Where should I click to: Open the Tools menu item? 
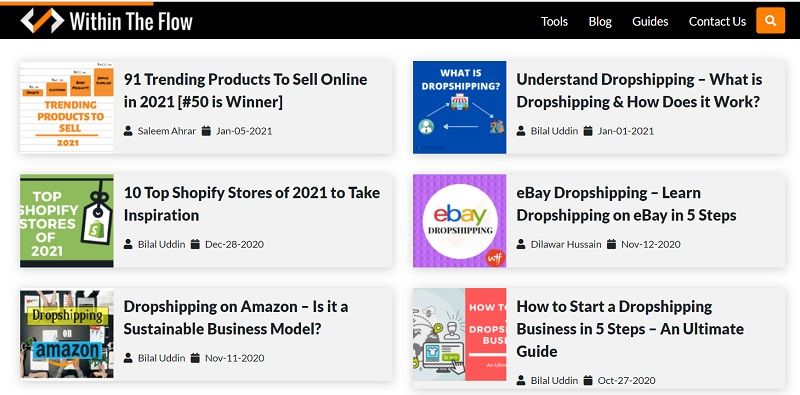tap(554, 21)
